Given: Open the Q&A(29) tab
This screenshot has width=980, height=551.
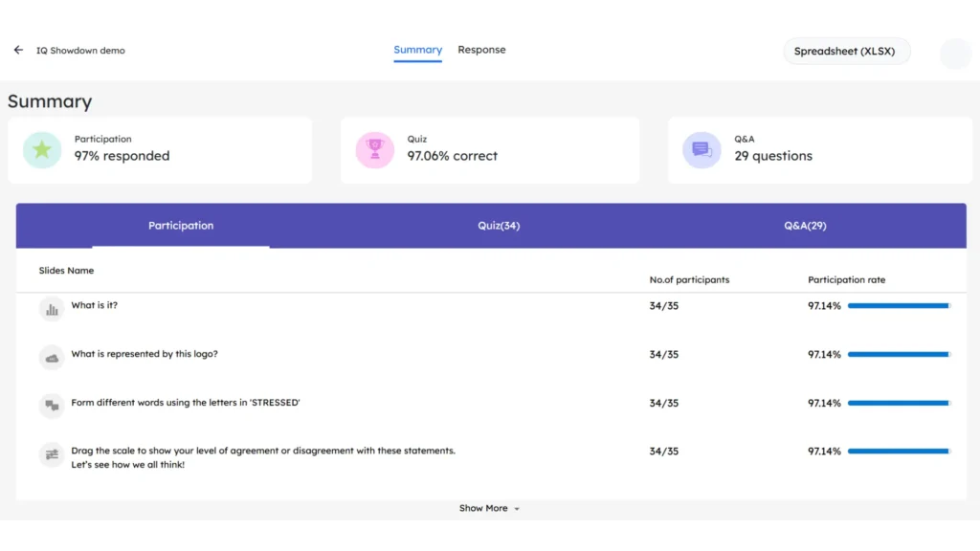Looking at the screenshot, I should click(x=805, y=226).
